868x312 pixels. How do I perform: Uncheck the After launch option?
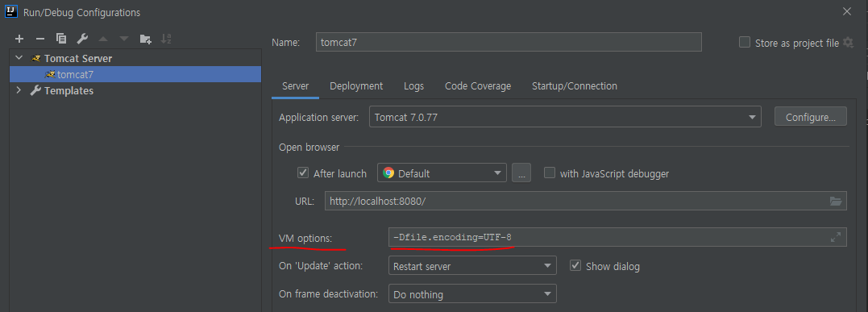coord(303,173)
